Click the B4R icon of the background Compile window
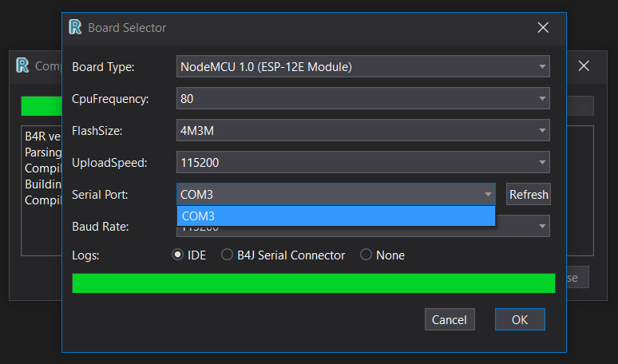 click(x=22, y=65)
